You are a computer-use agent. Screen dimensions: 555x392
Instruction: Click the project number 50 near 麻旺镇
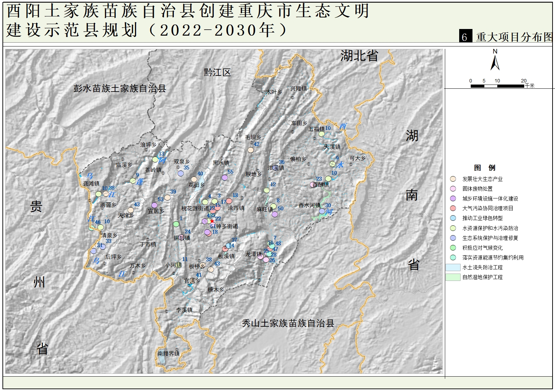280,209
